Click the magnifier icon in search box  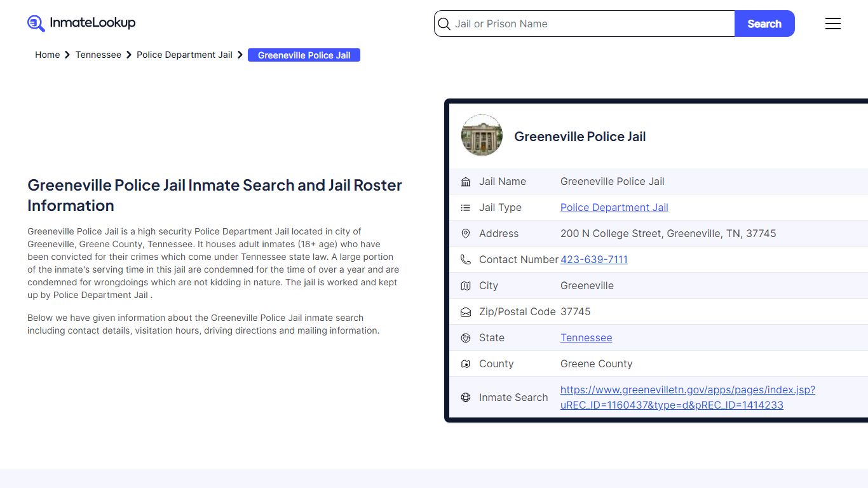click(444, 24)
